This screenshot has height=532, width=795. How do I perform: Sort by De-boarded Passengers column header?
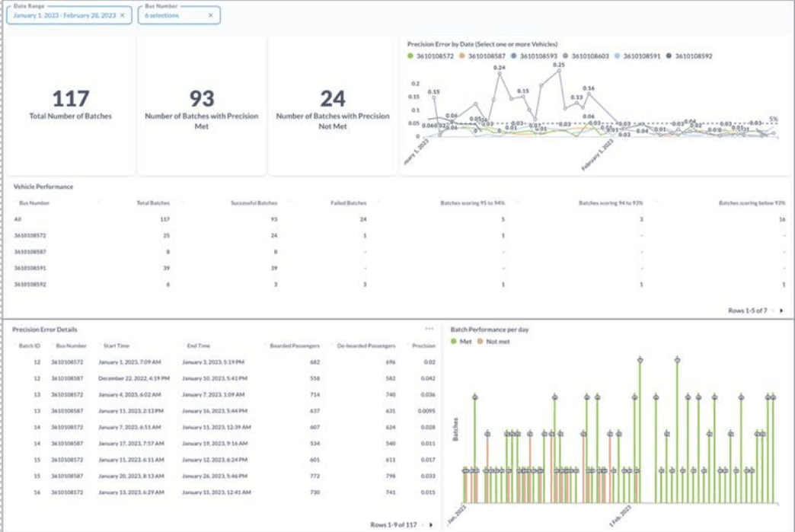[366, 346]
